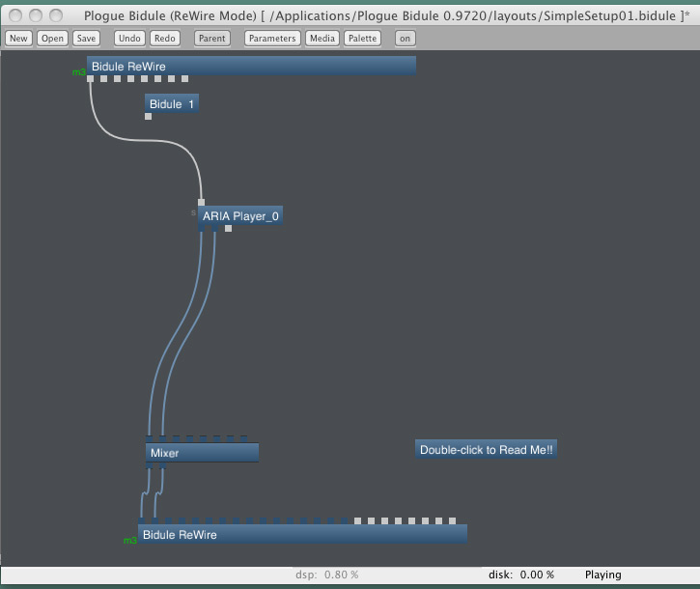Click the disk 0.00 % status readout

coord(521,575)
